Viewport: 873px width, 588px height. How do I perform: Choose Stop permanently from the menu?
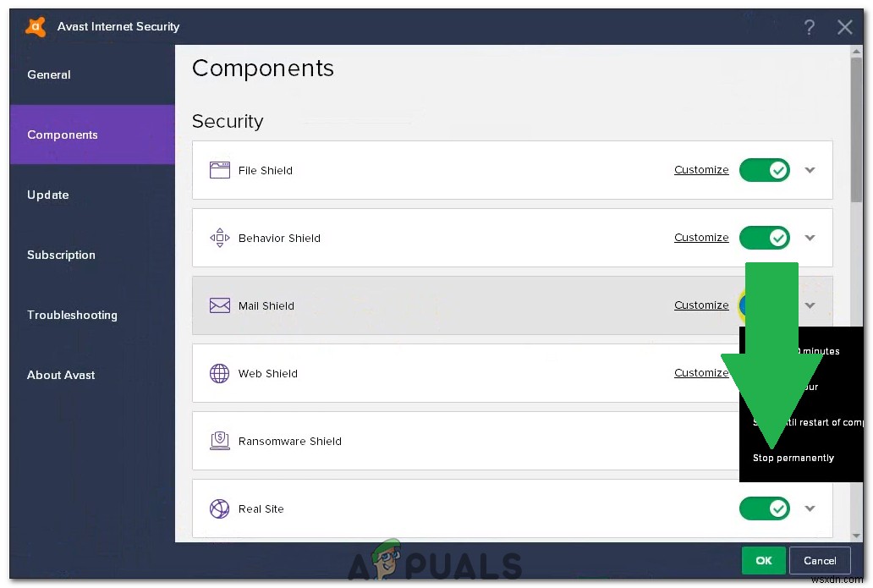793,458
